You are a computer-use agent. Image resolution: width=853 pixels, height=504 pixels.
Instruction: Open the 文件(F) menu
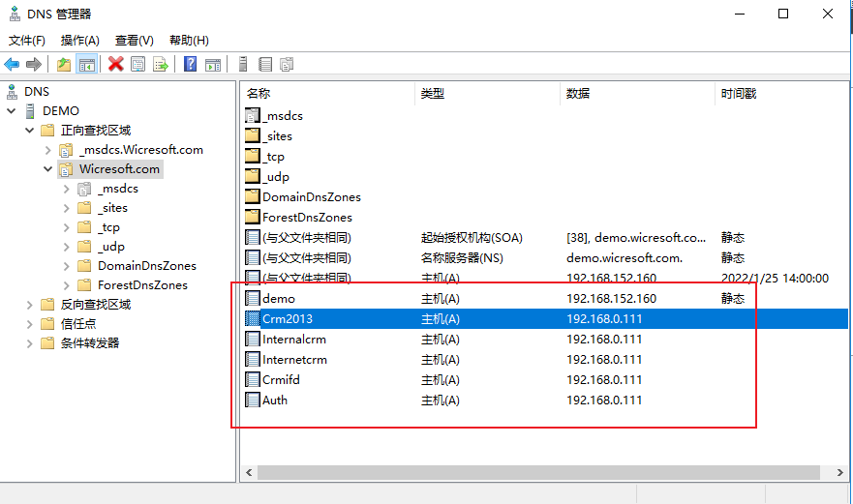tap(27, 41)
